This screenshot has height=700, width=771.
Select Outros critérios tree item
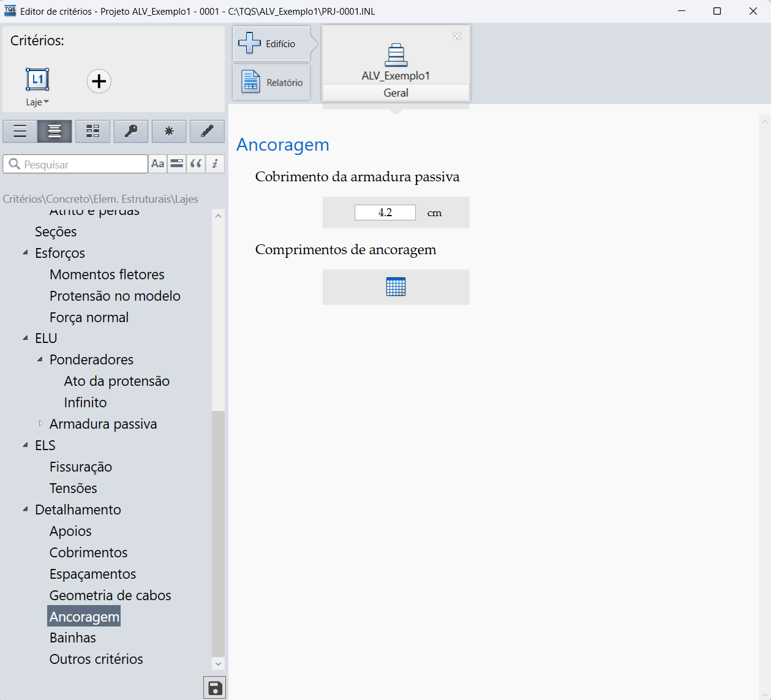point(96,659)
